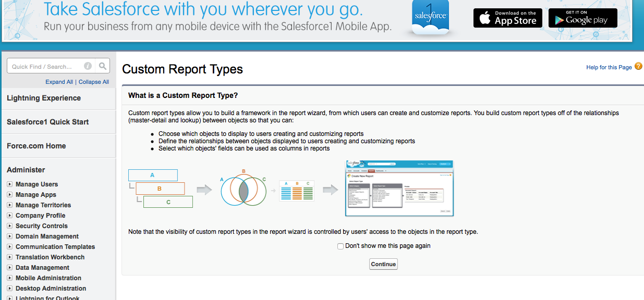The height and width of the screenshot is (300, 644).
Task: Enable the Don't show me this page again checkbox
Action: pyautogui.click(x=340, y=246)
